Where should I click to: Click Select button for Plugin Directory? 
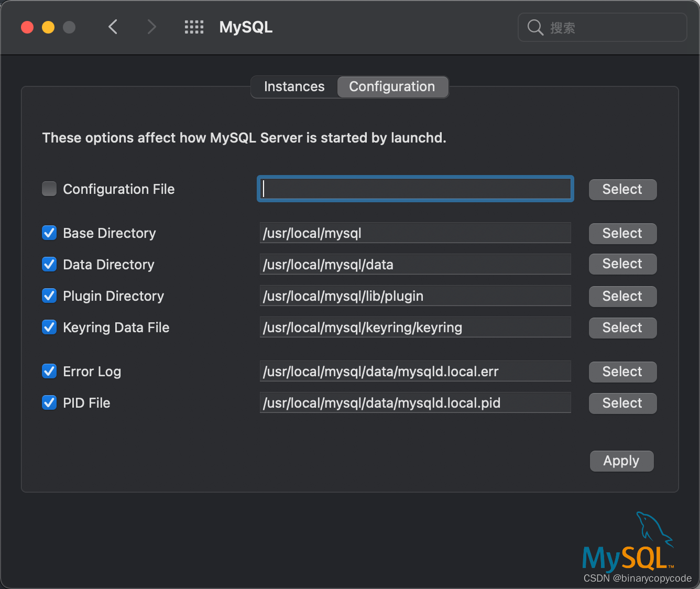[x=622, y=296]
